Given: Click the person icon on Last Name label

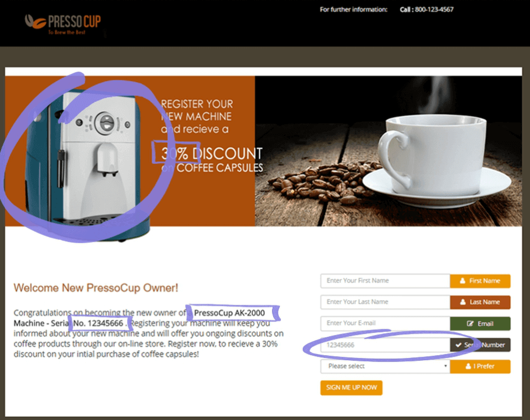Looking at the screenshot, I should (x=463, y=302).
